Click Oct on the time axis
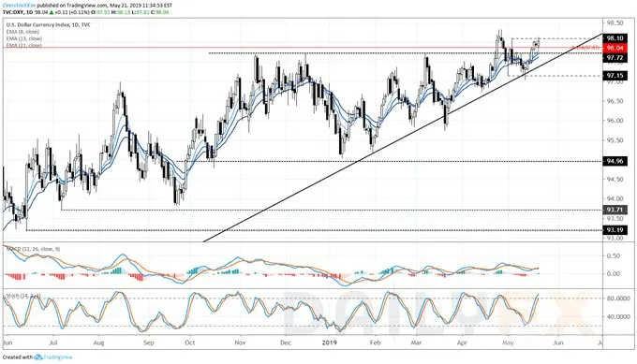Viewport: 637px width, 364px height. pos(190,342)
